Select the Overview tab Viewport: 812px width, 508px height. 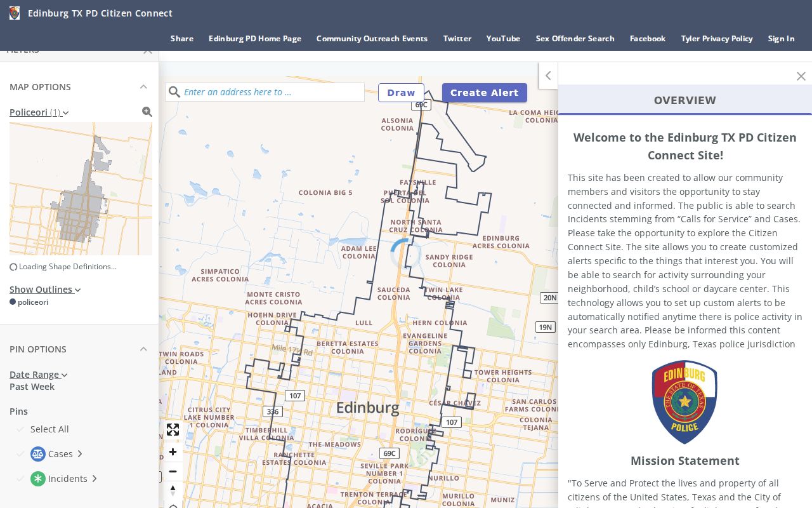[685, 100]
